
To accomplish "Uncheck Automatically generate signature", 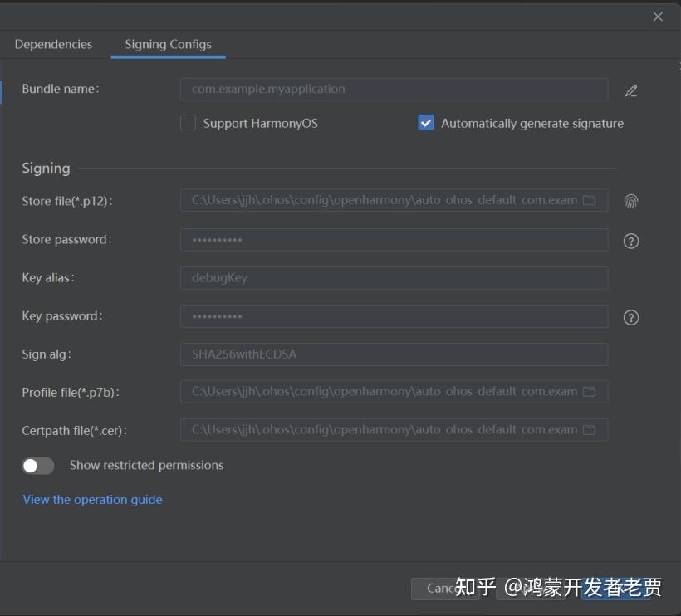I will coord(425,122).
